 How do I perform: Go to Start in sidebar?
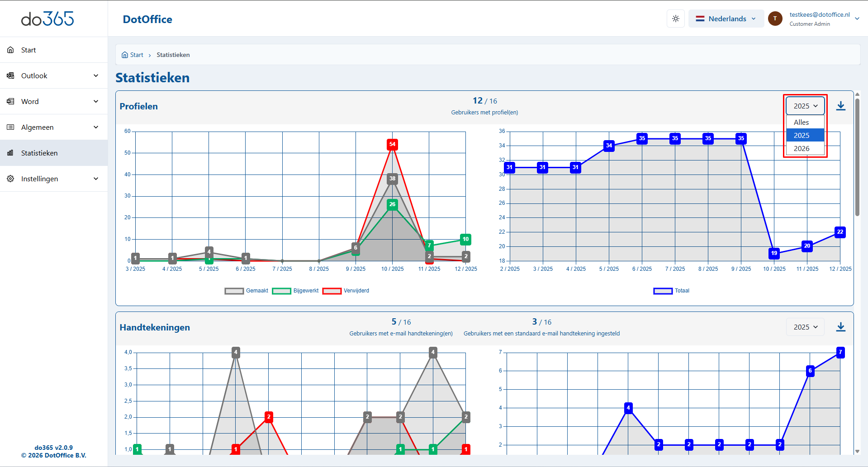point(28,50)
